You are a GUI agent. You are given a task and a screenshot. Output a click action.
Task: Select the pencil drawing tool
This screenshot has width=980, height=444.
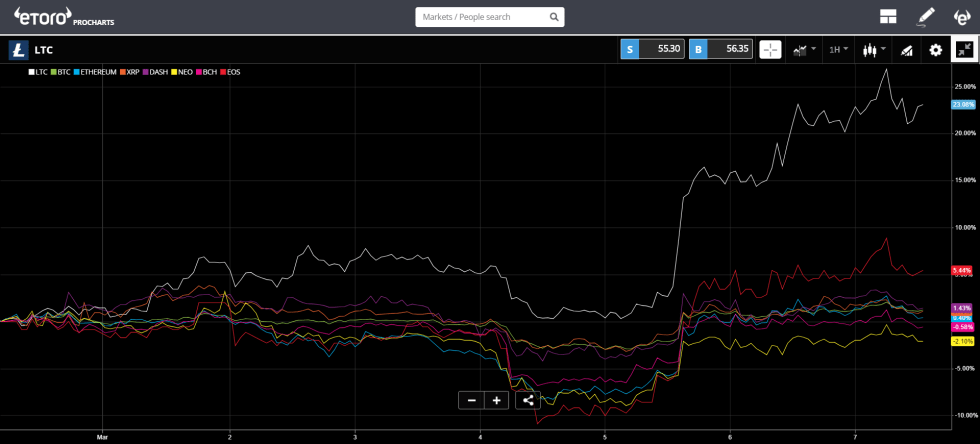[x=926, y=17]
